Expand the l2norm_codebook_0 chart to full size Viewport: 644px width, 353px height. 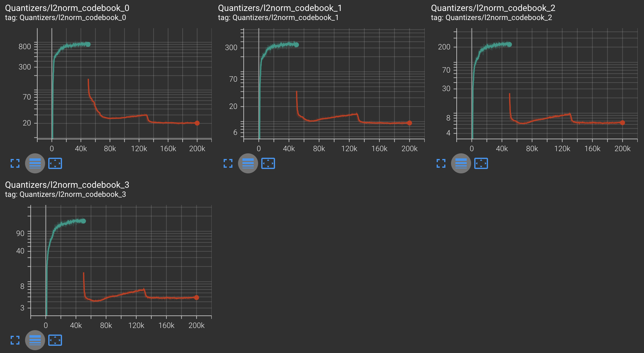pyautogui.click(x=15, y=163)
